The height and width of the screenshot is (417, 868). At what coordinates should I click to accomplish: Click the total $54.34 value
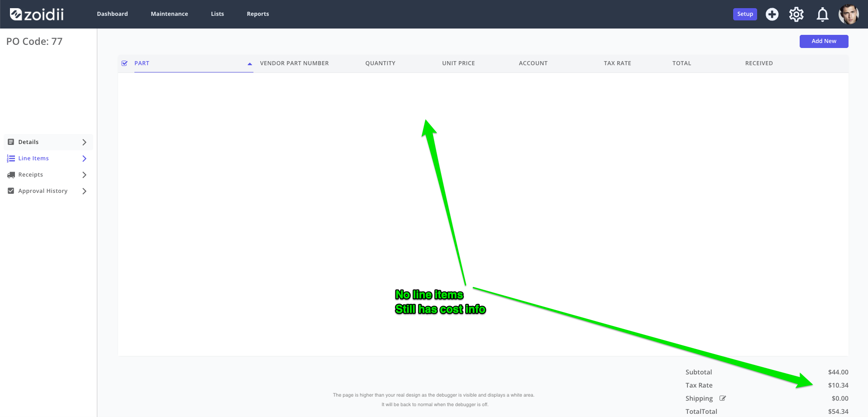[x=838, y=412]
